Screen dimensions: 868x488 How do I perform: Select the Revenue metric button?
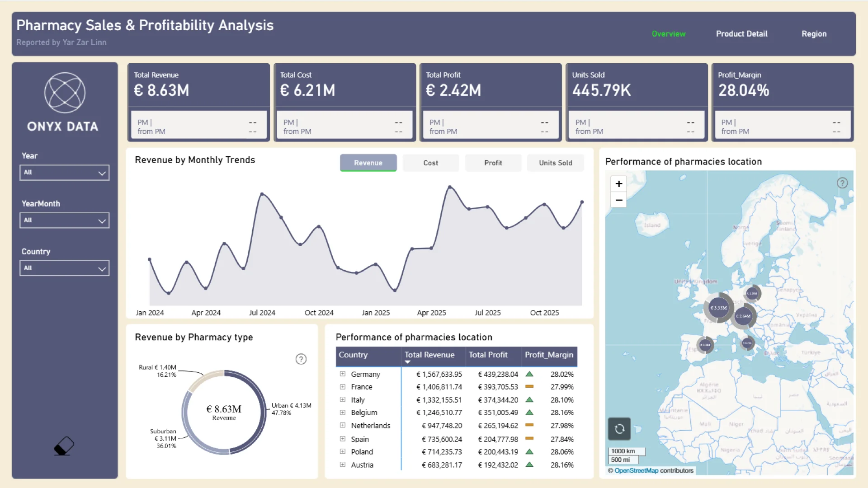[368, 163]
